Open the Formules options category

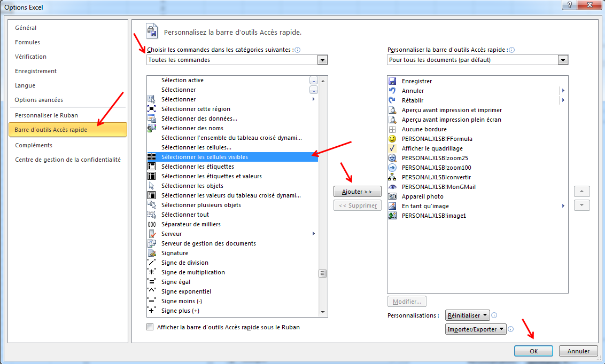point(27,42)
